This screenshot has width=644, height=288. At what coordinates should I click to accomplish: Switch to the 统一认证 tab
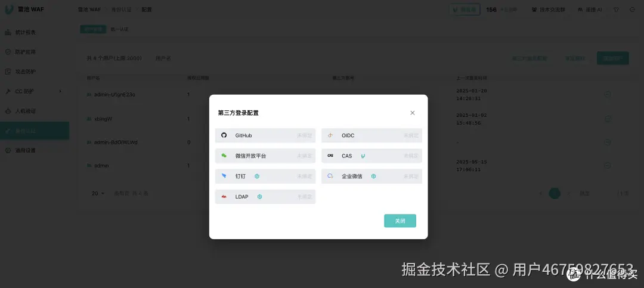pyautogui.click(x=119, y=29)
